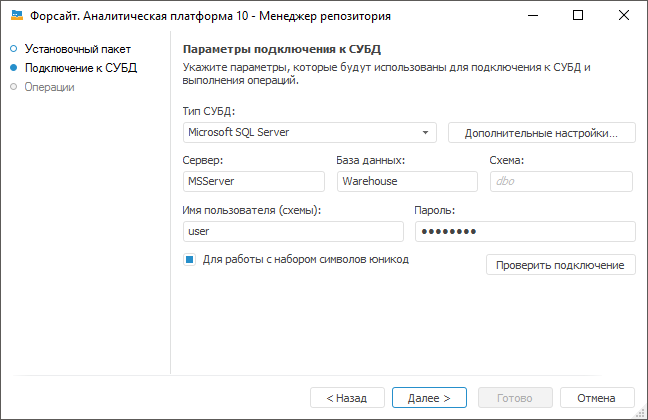
Task: Close the repository manager window
Action: (624, 16)
